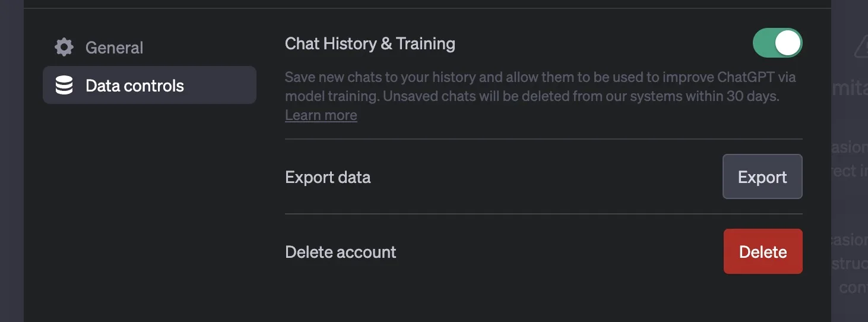The image size is (868, 322).
Task: Click the Delete account label
Action: click(x=340, y=252)
